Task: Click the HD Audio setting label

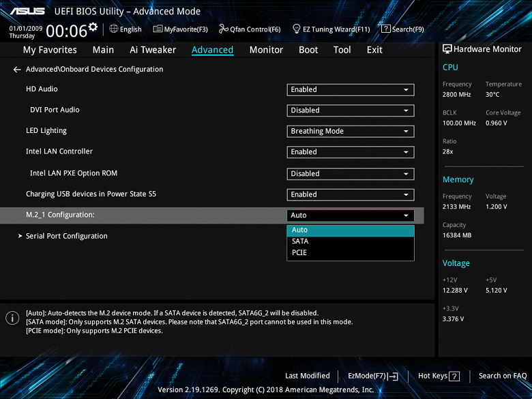Action: coord(42,89)
